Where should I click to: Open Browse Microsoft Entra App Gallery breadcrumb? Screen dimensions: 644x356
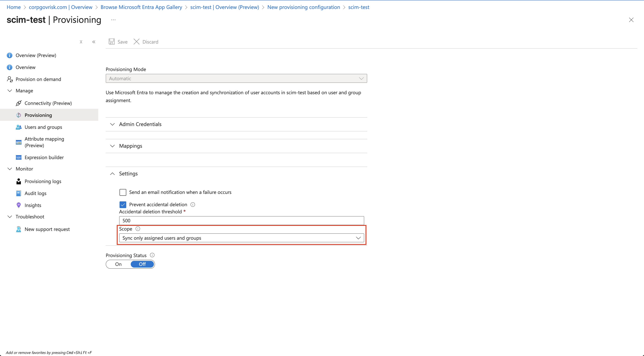click(141, 7)
